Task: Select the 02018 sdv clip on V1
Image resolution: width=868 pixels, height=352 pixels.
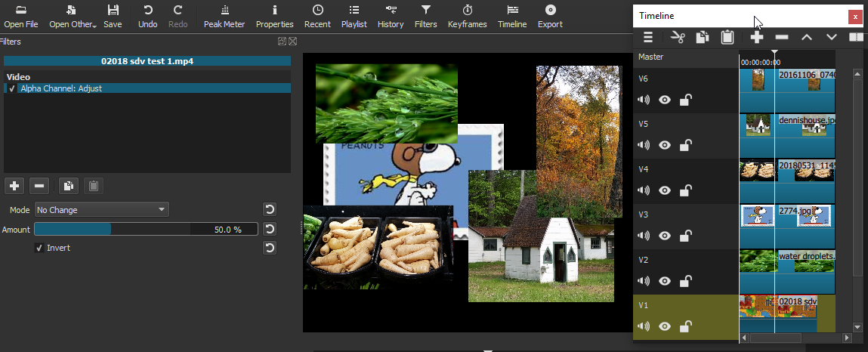Action: pyautogui.click(x=778, y=313)
